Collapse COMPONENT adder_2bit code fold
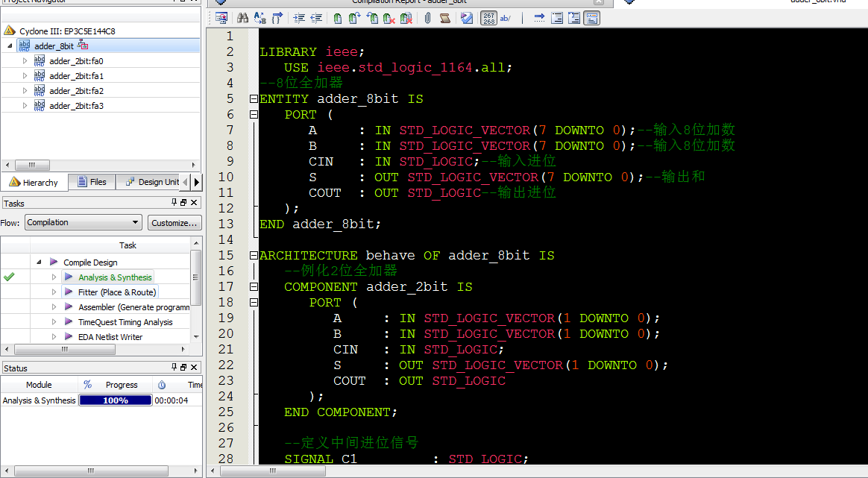The image size is (868, 478). [x=254, y=287]
